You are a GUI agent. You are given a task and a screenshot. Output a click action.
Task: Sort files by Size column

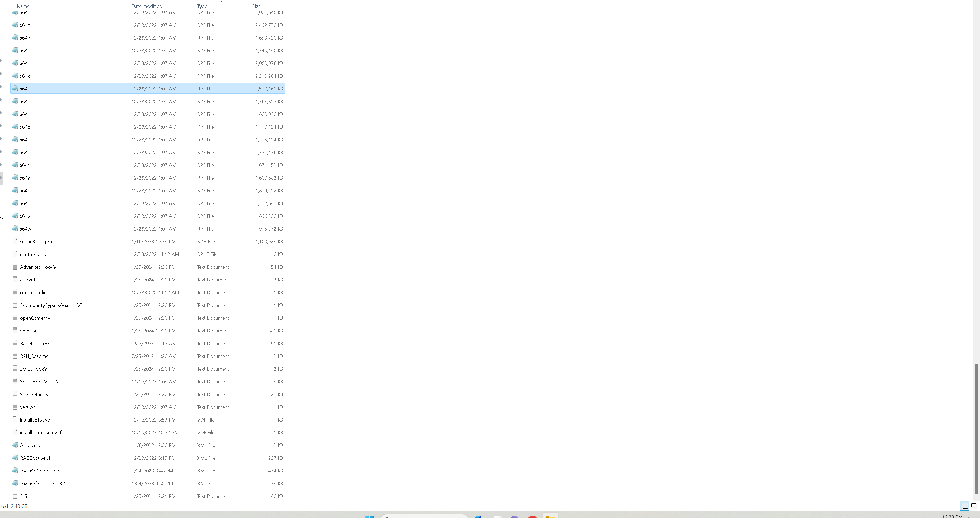click(256, 6)
